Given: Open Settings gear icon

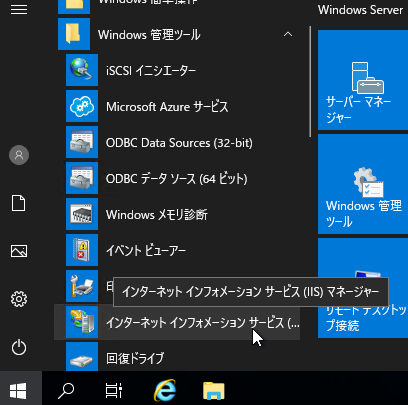Looking at the screenshot, I should pos(19,299).
